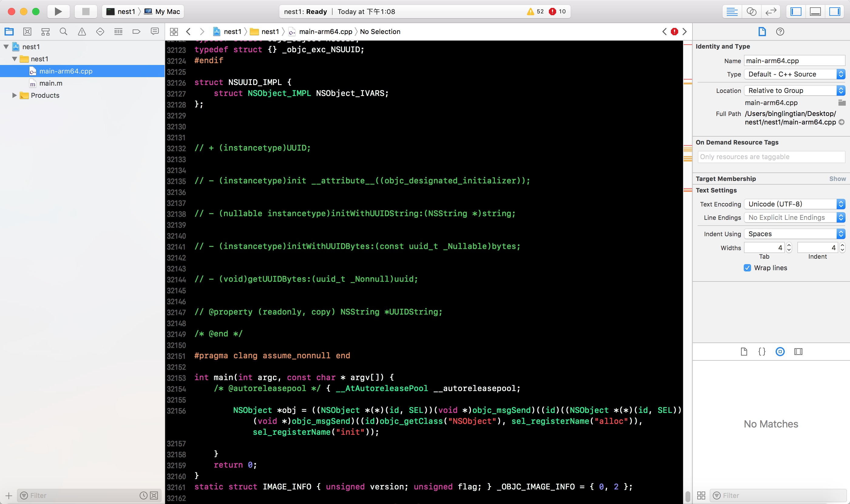
Task: Toggle the bottom debug area
Action: (x=815, y=12)
